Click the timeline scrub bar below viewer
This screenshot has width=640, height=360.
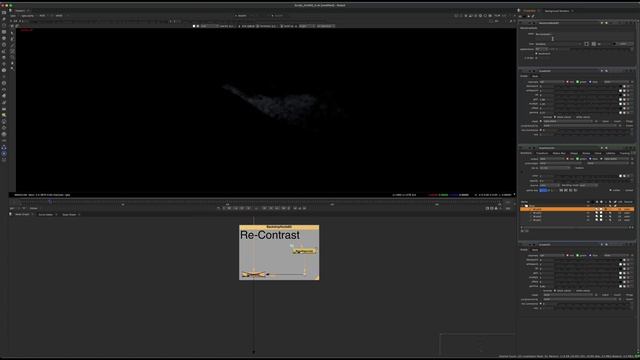(261, 201)
